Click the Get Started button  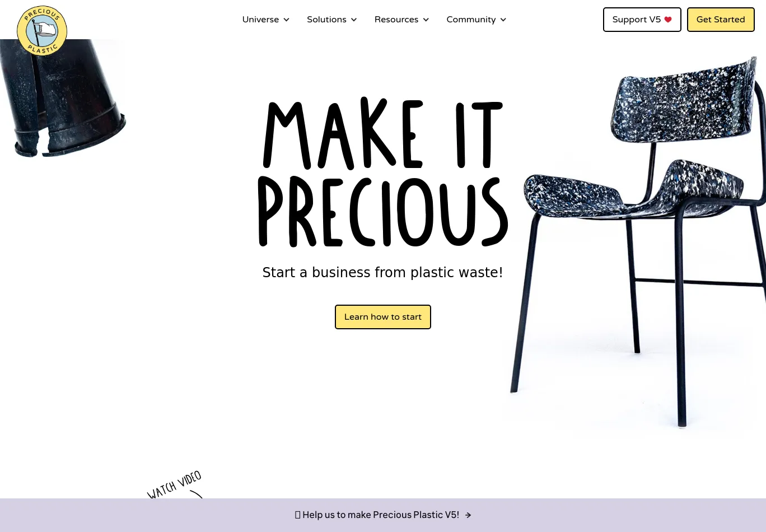click(x=721, y=20)
